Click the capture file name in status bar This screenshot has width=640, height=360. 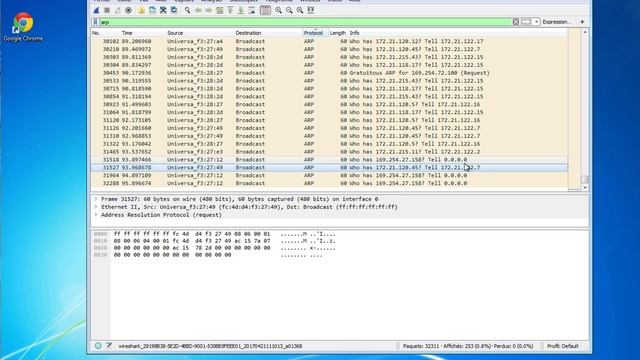[x=210, y=346]
